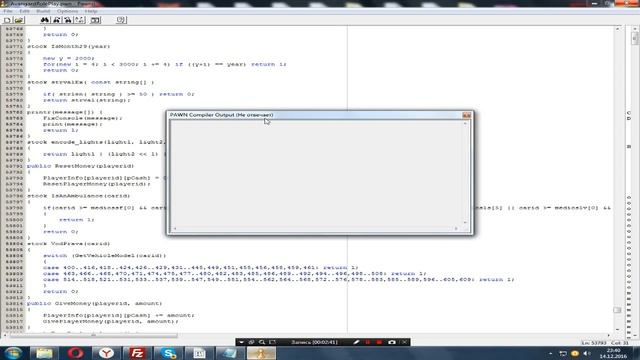This screenshot has height=360, width=640.
Task: Stop the screen recording
Action: coord(380,342)
